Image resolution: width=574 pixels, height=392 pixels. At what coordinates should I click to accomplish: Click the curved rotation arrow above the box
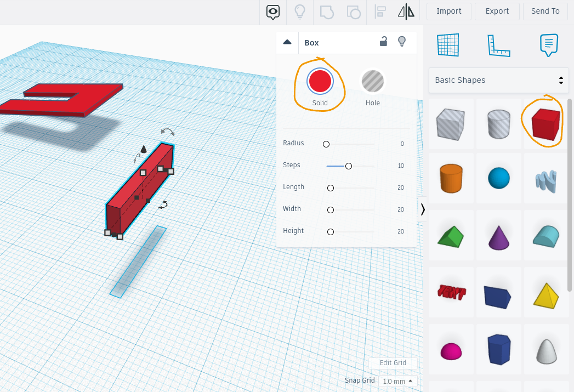168,132
